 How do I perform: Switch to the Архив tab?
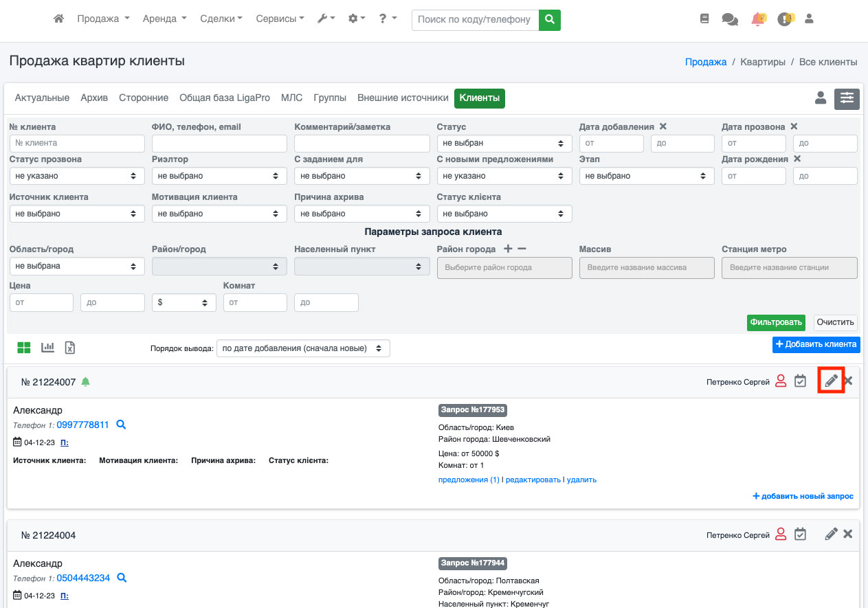point(94,98)
